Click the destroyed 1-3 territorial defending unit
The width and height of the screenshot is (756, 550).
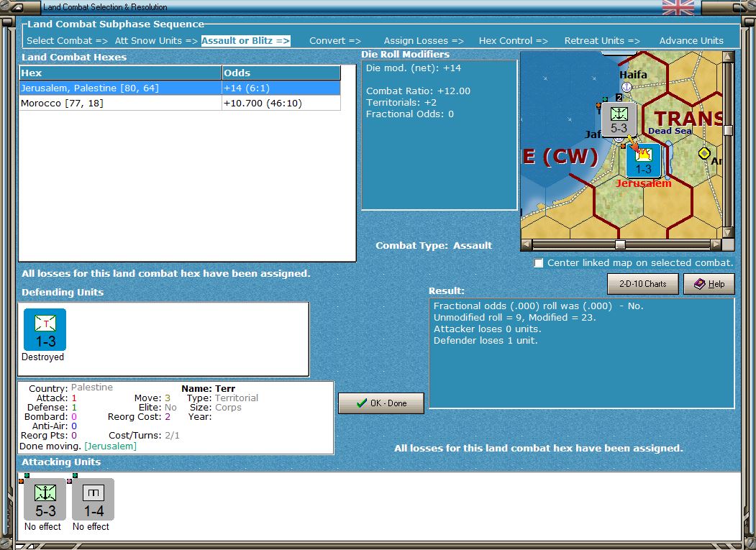[45, 330]
